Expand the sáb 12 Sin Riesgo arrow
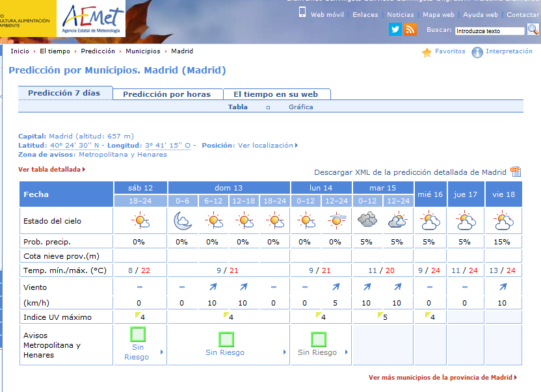 pos(162,352)
